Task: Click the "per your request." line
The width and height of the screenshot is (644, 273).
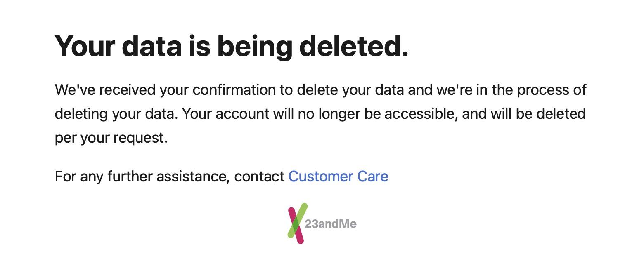Action: pyautogui.click(x=111, y=138)
